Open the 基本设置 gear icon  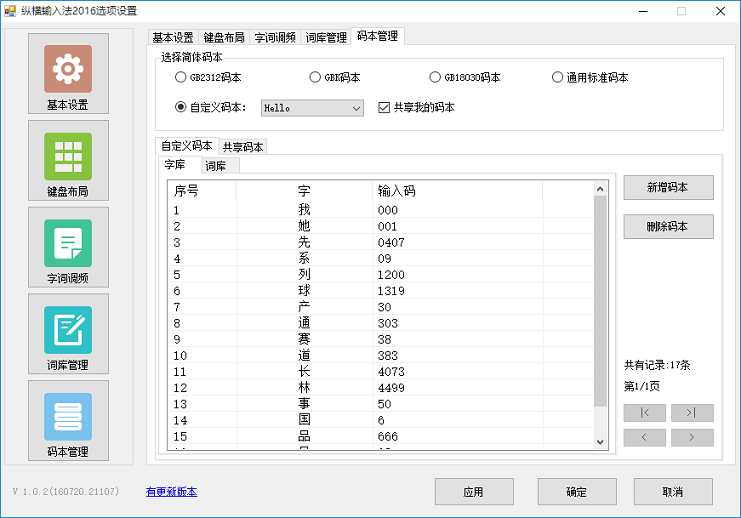(68, 69)
